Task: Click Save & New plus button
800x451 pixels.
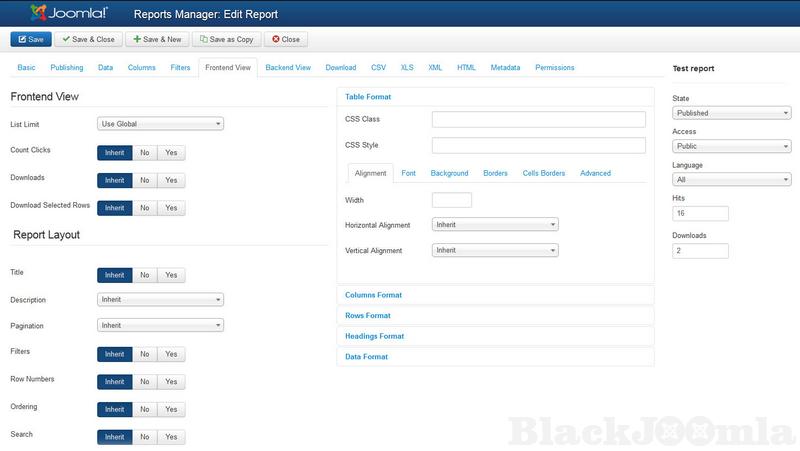Action: [x=156, y=40]
